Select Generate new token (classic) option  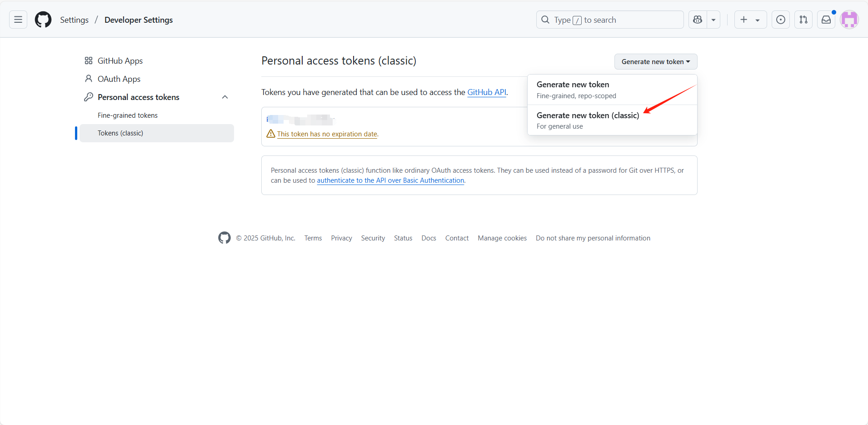[x=588, y=115]
